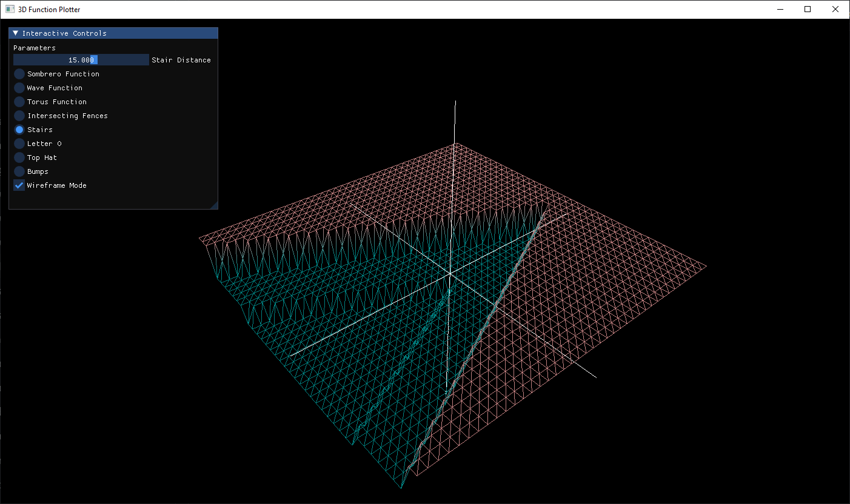This screenshot has height=504, width=850.
Task: Select the Stairs function
Action: tap(18, 129)
